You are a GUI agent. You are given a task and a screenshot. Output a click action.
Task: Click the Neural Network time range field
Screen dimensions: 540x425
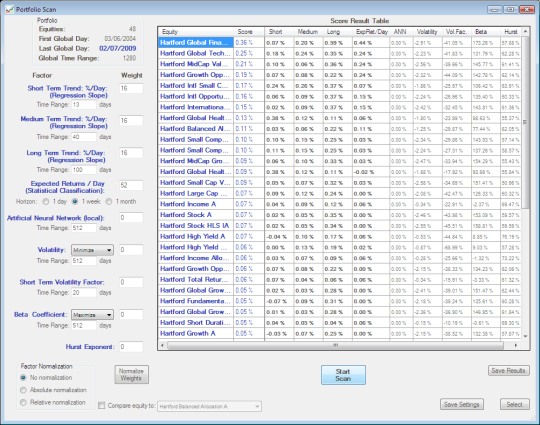(84, 228)
